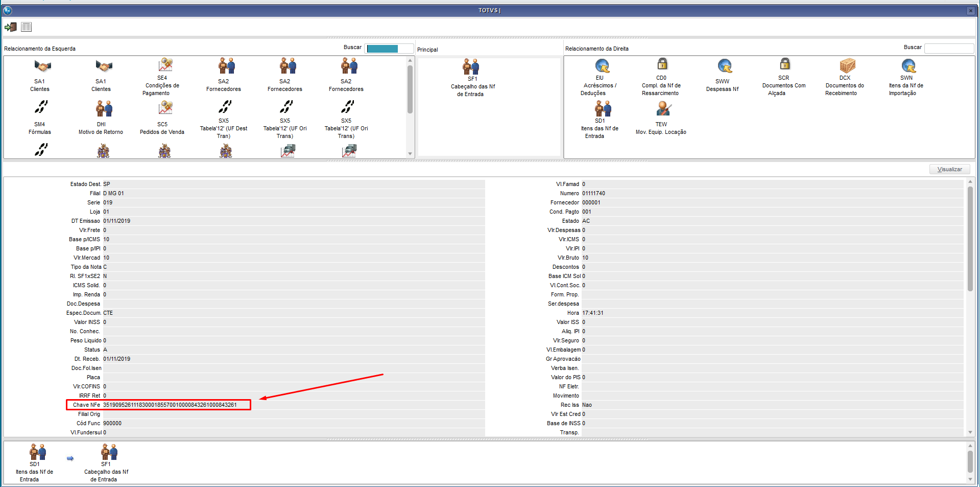Click the record fields panel scrollbar thumb
Viewport: 980px width, 487px height.
970,239
